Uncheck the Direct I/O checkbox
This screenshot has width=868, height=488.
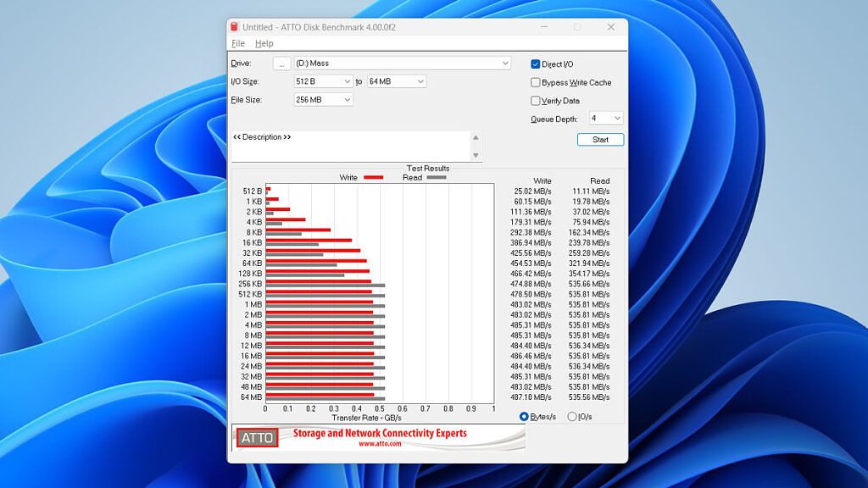536,64
